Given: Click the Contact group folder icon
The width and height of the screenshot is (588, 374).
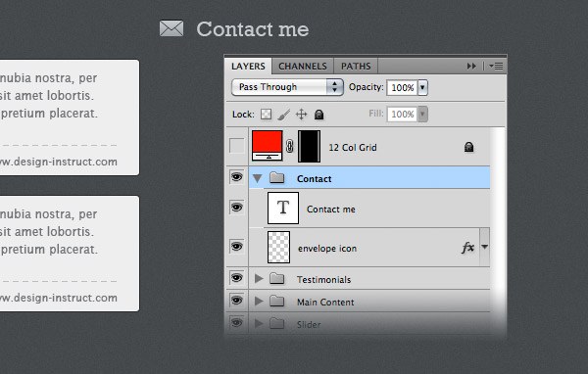Looking at the screenshot, I should point(276,177).
